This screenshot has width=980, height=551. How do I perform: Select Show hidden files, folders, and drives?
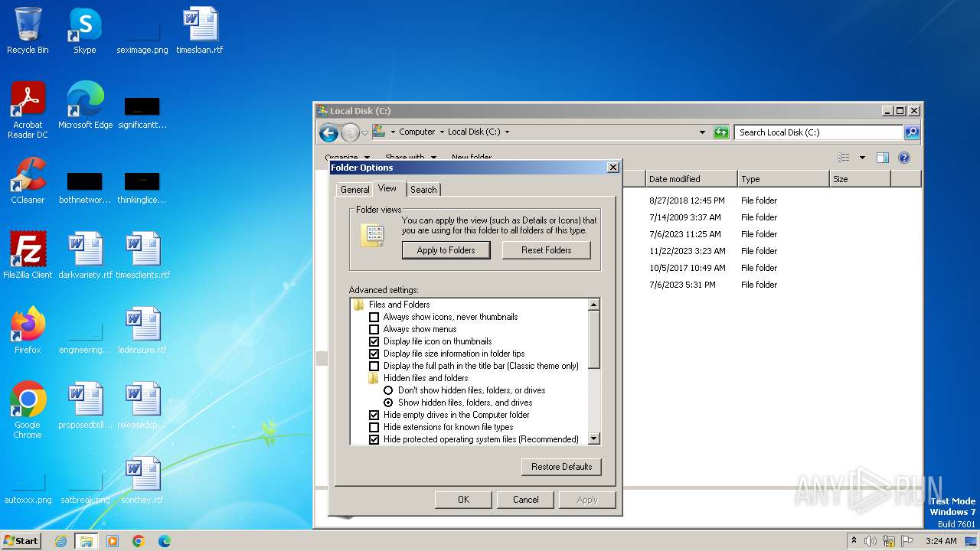tap(388, 403)
